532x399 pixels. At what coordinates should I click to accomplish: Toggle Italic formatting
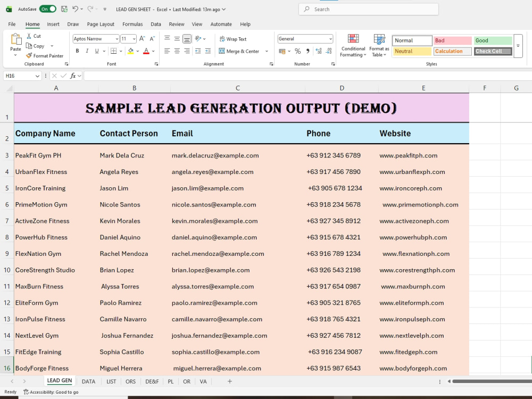point(87,51)
